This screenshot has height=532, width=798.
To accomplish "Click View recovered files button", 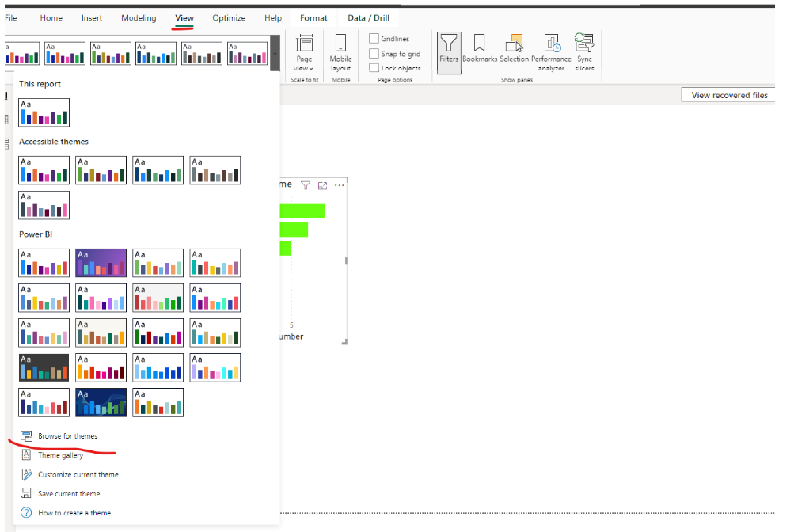I will pyautogui.click(x=729, y=95).
